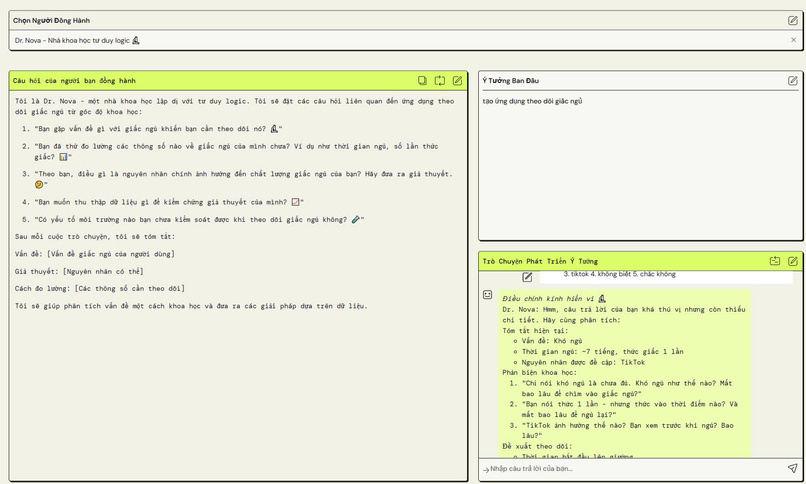The height and width of the screenshot is (484, 806).
Task: Open the Dr. Nova companion selector field
Action: pyautogui.click(x=406, y=40)
